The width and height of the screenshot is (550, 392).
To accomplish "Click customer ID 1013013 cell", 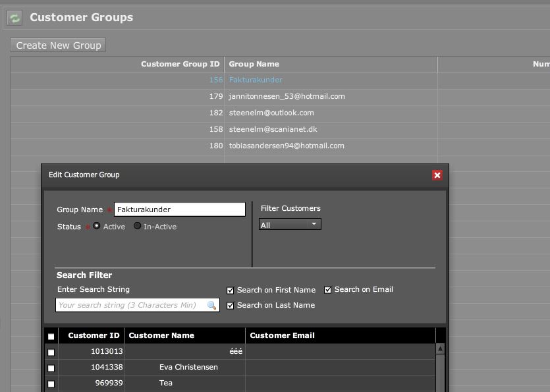I will pos(107,351).
